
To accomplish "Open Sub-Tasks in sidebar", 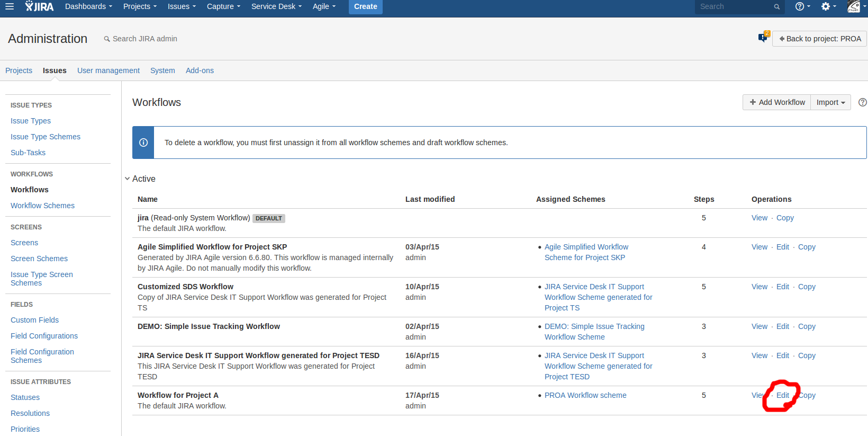I will tap(28, 153).
